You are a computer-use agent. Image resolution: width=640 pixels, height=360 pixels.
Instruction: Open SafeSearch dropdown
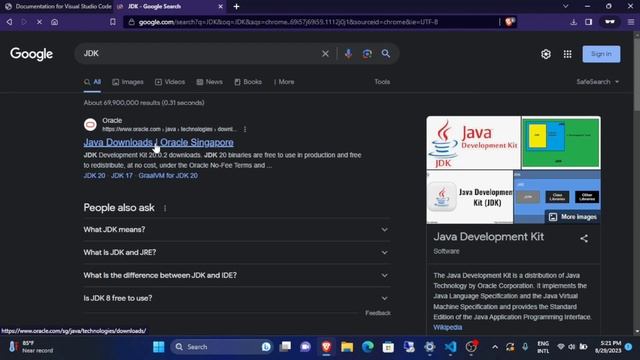598,82
